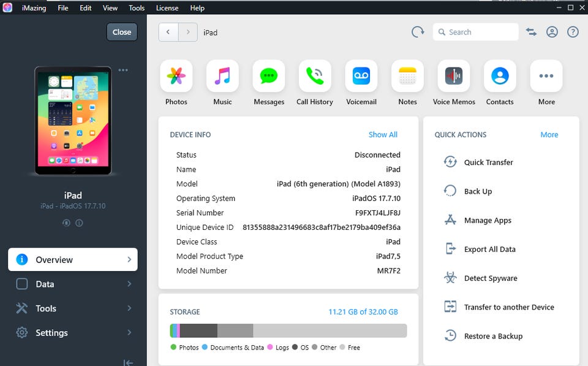Click the round icon left of the info icon
The height and width of the screenshot is (366, 588).
click(x=66, y=223)
